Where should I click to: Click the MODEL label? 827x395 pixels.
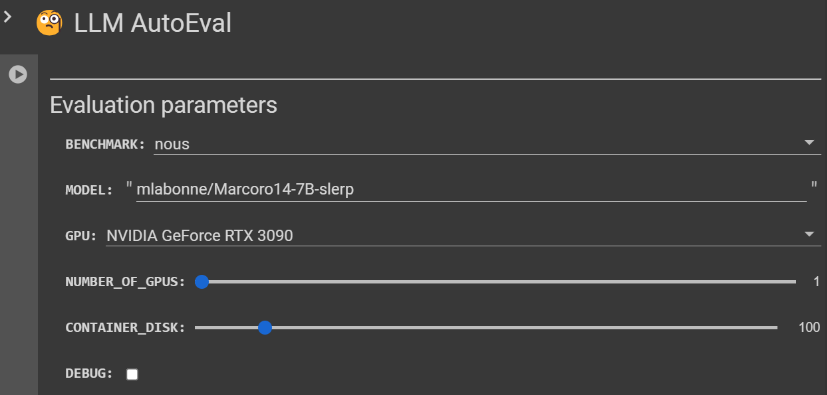[x=89, y=190]
